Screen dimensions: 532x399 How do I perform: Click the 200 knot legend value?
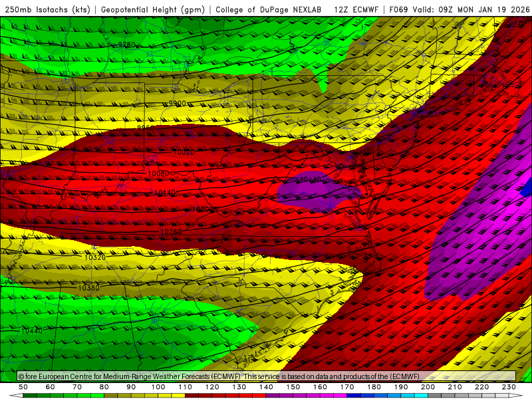pyautogui.click(x=428, y=387)
